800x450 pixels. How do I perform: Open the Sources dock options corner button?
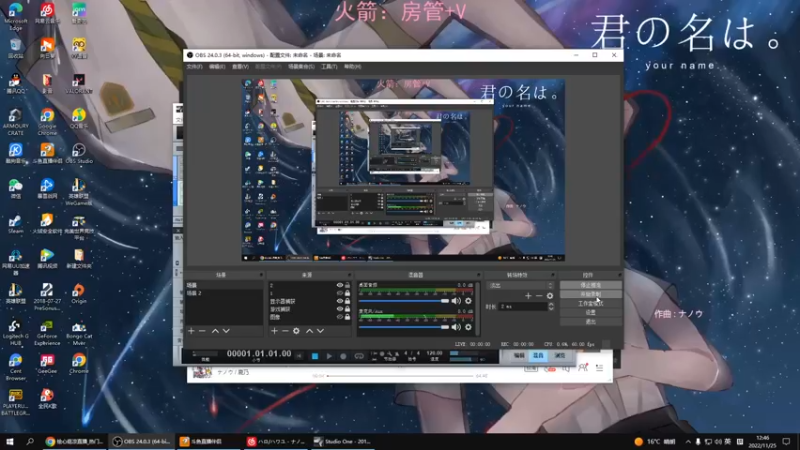[349, 275]
